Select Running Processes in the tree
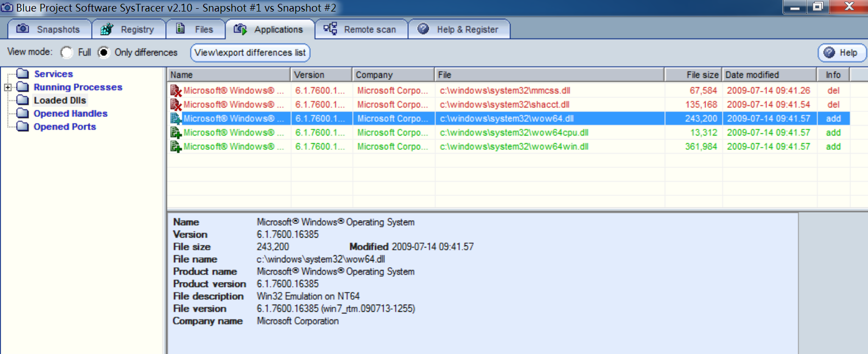The image size is (868, 354). [x=78, y=87]
